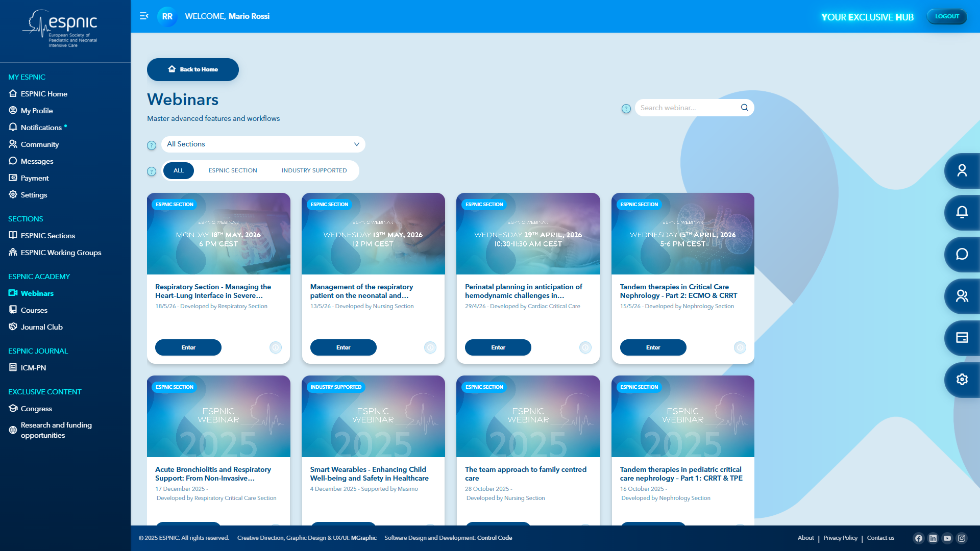Click the Search webinar input field
This screenshot has width=980, height=551.
pos(694,108)
